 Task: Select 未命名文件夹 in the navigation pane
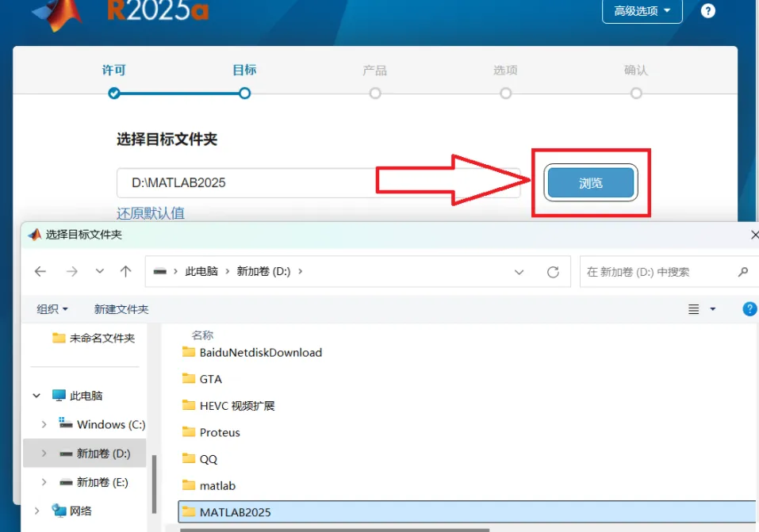(93, 338)
